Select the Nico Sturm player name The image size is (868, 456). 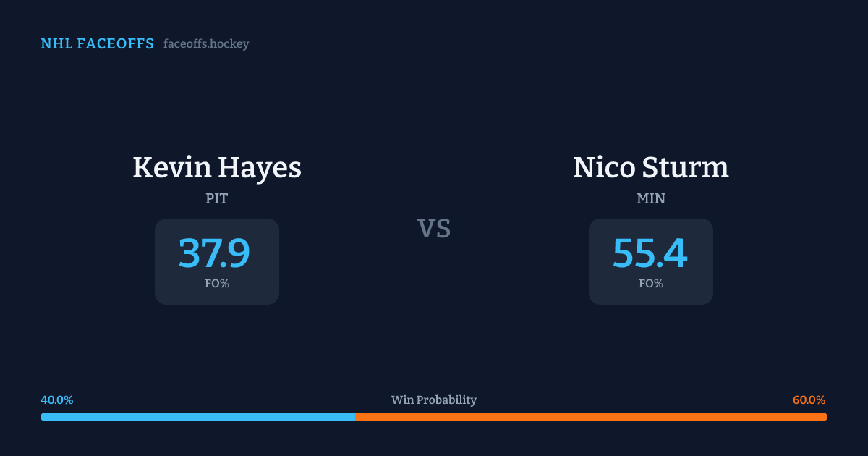point(651,168)
